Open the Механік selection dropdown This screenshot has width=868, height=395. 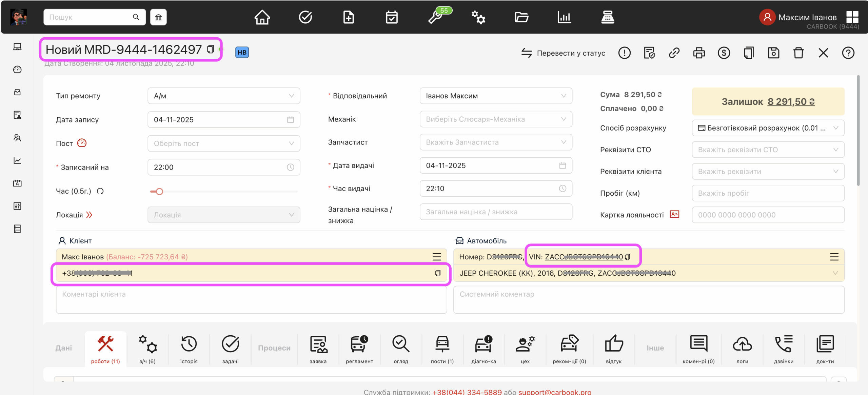point(496,119)
